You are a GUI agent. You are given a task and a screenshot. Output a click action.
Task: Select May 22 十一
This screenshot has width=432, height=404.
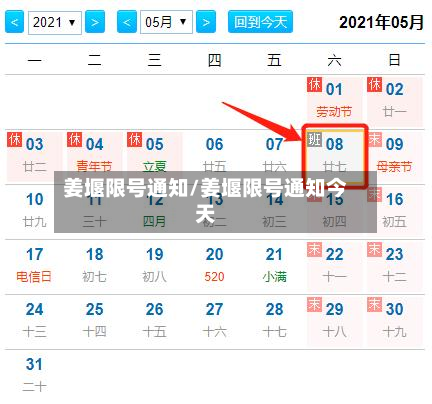click(335, 266)
